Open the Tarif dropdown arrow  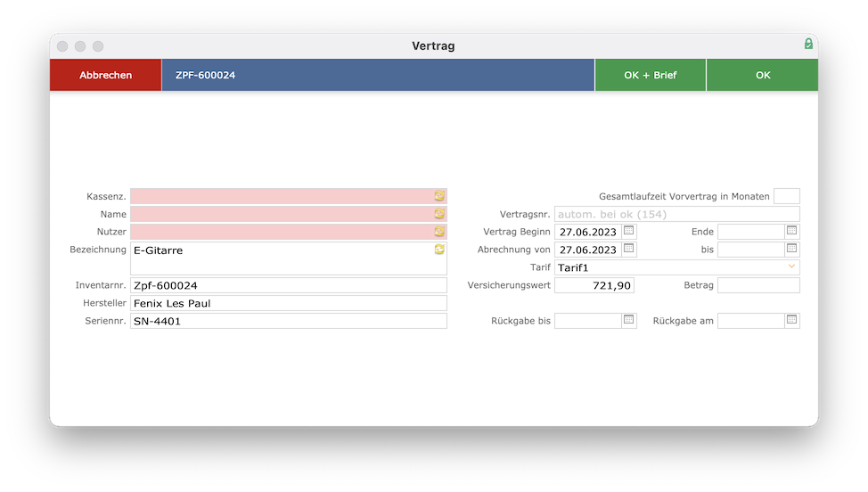point(791,266)
